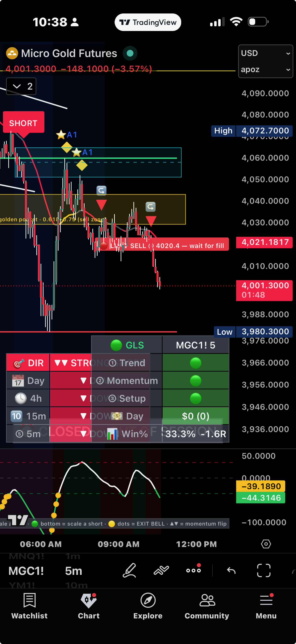Tap the current price 4,001.3000 tag

point(264,290)
